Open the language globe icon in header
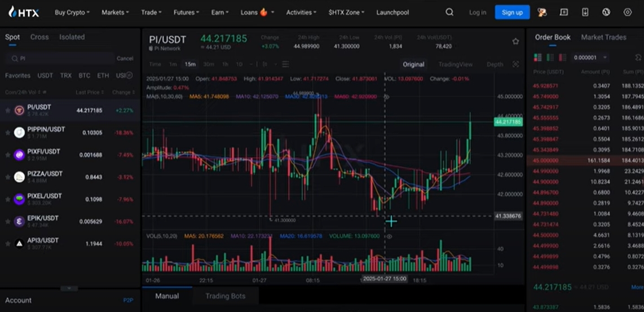This screenshot has width=644, height=312. pyautogui.click(x=606, y=12)
